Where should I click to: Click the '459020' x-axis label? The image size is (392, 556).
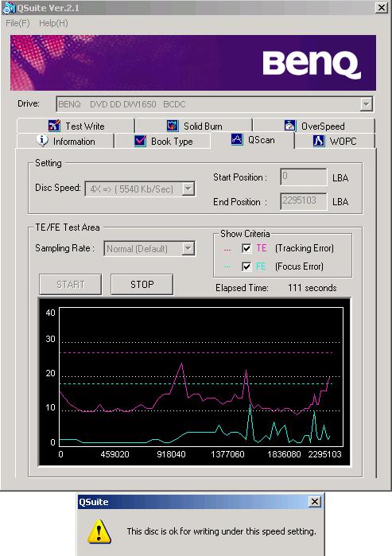pos(114,454)
